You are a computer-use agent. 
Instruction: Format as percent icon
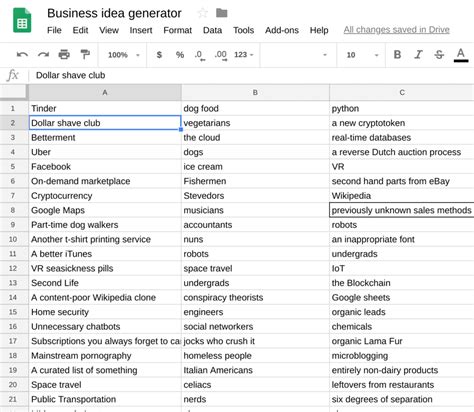[180, 55]
